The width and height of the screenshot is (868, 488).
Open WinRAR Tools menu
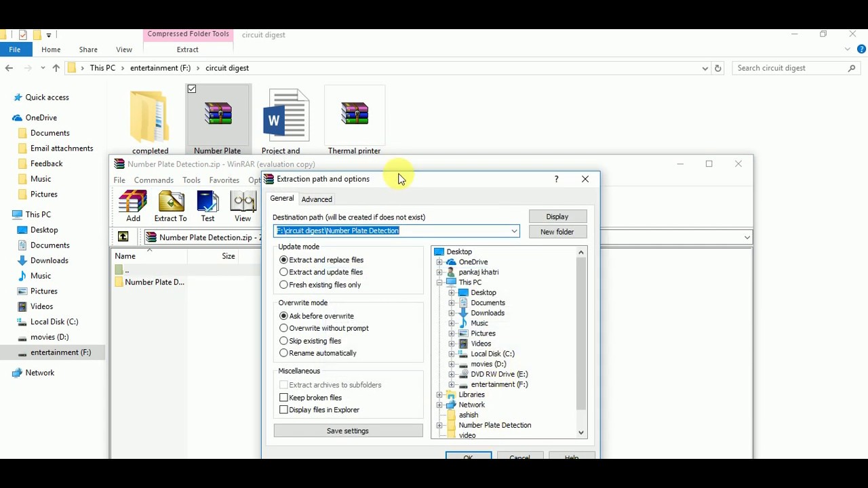click(191, 180)
